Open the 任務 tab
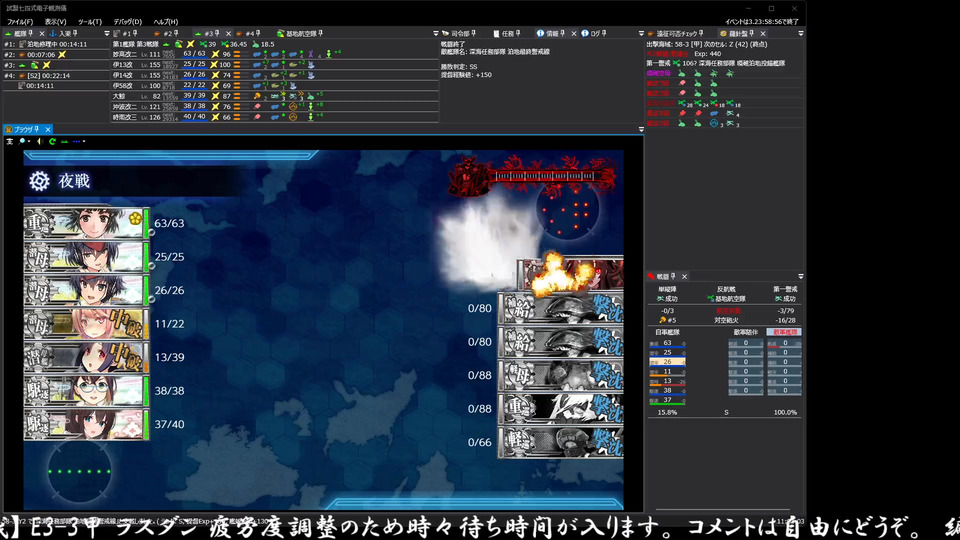960x540 pixels. pyautogui.click(x=507, y=34)
